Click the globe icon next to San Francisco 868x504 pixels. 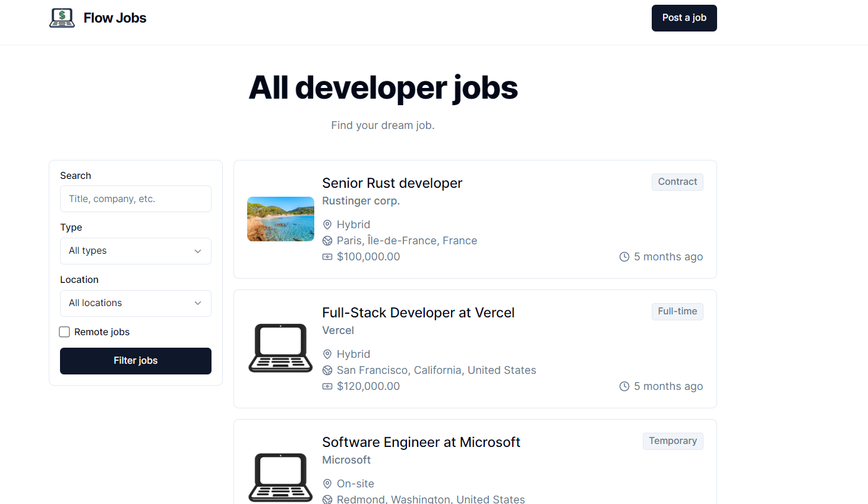(327, 370)
